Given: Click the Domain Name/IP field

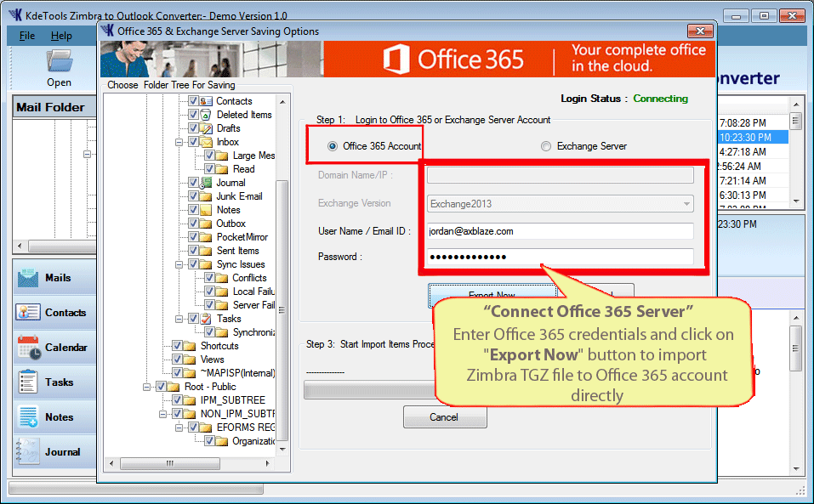Looking at the screenshot, I should click(561, 175).
